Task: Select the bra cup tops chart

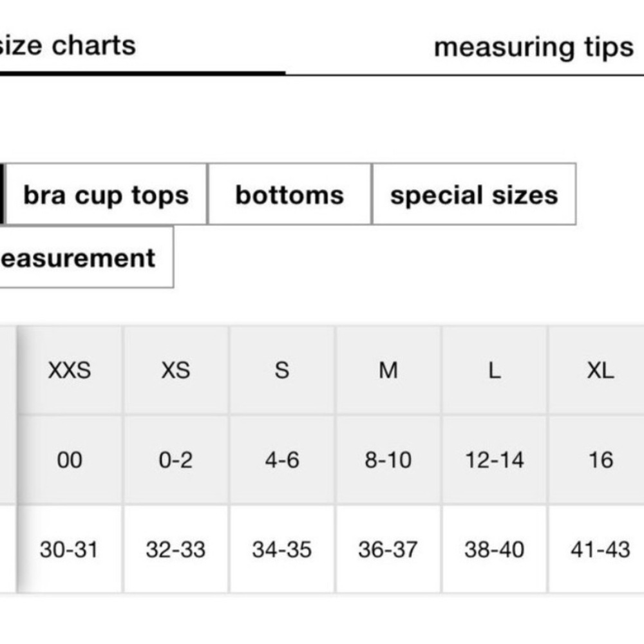Action: click(x=106, y=194)
